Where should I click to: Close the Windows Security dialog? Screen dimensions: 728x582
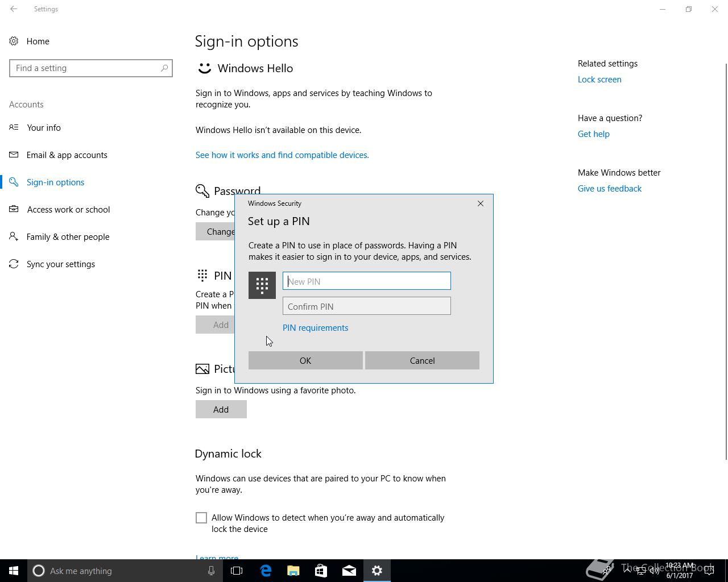[x=481, y=203]
